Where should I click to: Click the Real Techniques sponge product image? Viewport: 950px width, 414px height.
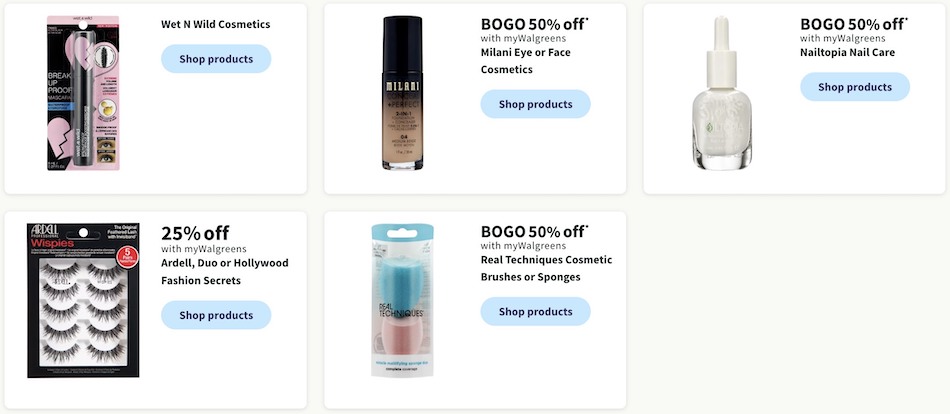(402, 300)
